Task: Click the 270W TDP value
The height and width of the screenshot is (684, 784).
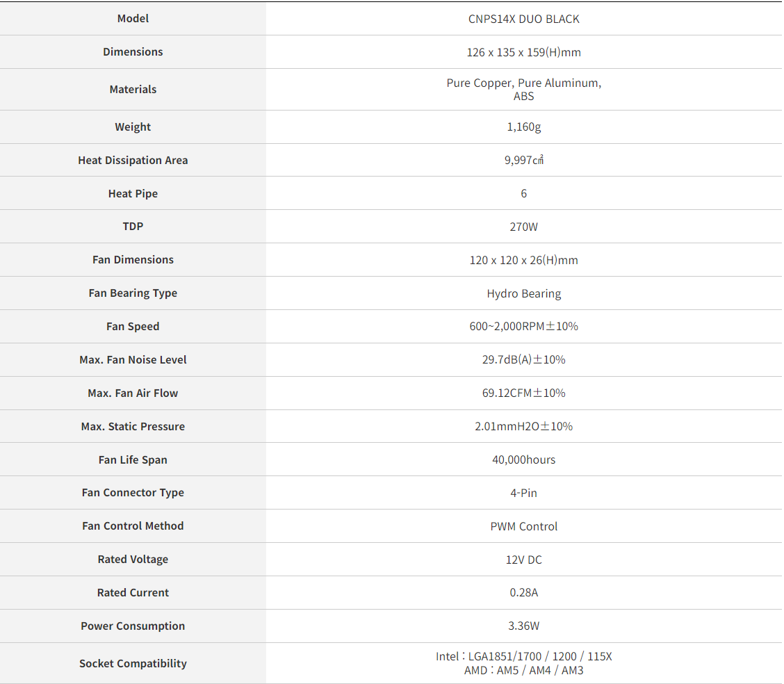Action: (x=523, y=227)
